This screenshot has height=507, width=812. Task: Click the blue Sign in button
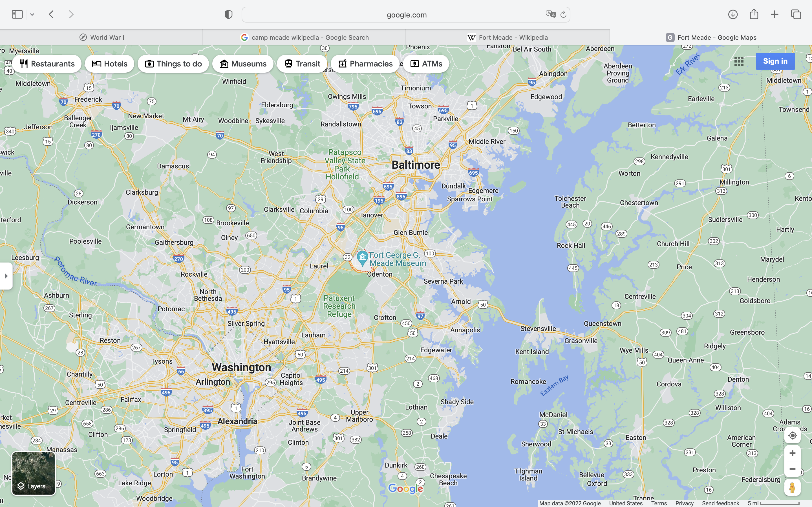click(775, 61)
